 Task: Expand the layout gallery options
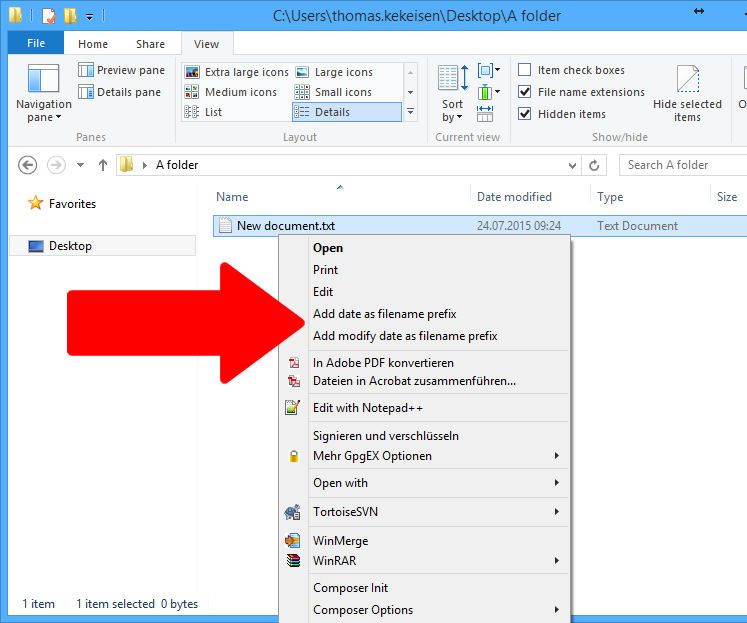(x=410, y=112)
